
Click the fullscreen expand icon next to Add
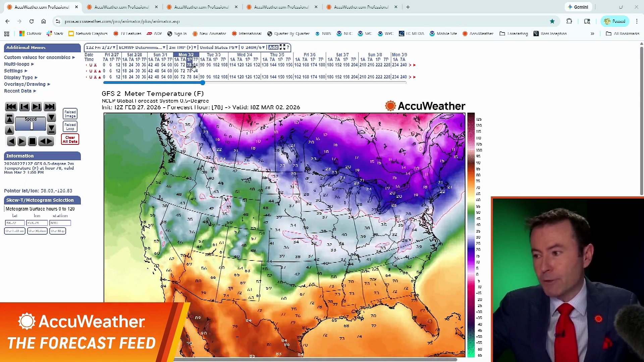(282, 47)
